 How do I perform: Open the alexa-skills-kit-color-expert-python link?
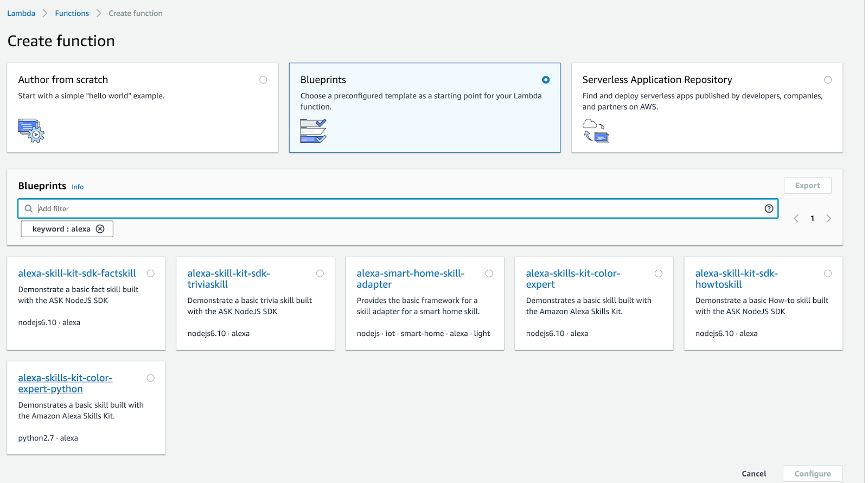(65, 383)
